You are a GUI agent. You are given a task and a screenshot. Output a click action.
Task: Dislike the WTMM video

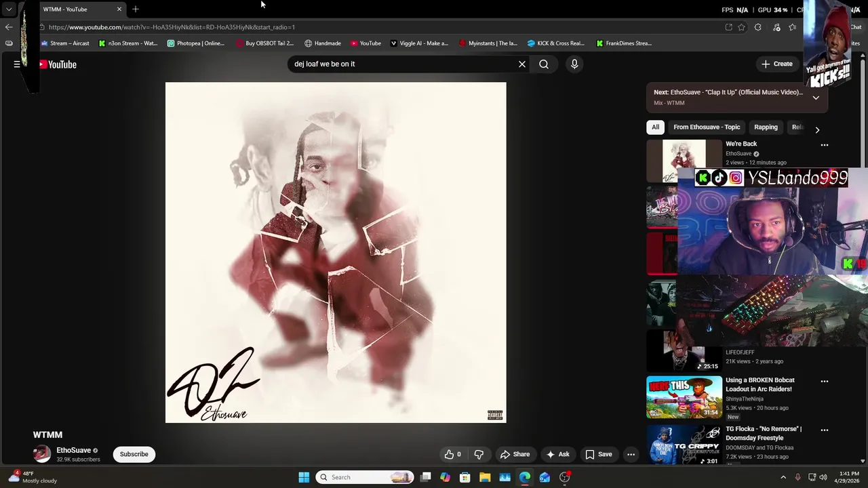[x=479, y=454]
